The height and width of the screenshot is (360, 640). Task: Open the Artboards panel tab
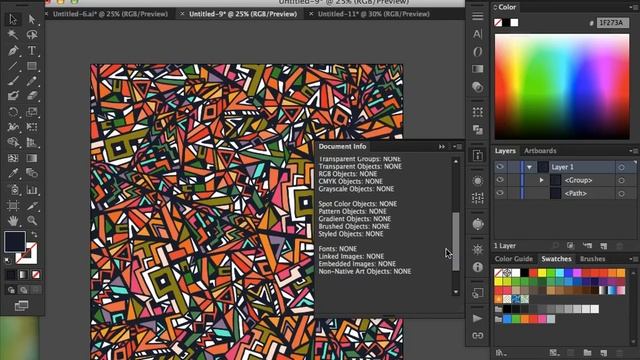click(x=540, y=151)
